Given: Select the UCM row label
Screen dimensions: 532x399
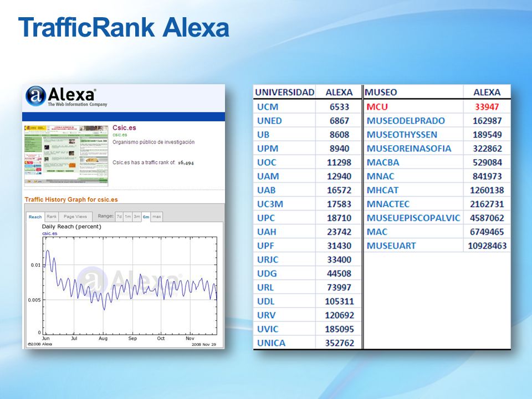Looking at the screenshot, I should click(x=268, y=107).
